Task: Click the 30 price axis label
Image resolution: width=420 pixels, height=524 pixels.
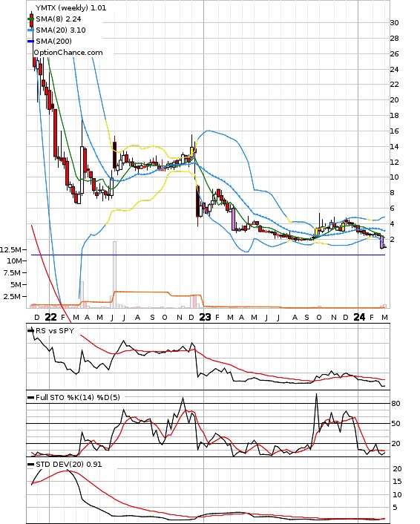Action: coord(394,23)
